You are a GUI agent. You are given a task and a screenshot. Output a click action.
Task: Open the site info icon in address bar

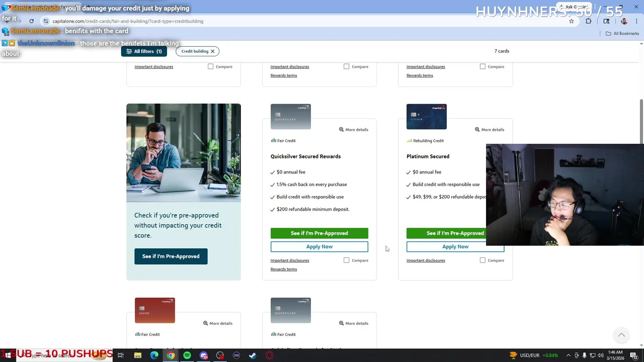click(46, 21)
